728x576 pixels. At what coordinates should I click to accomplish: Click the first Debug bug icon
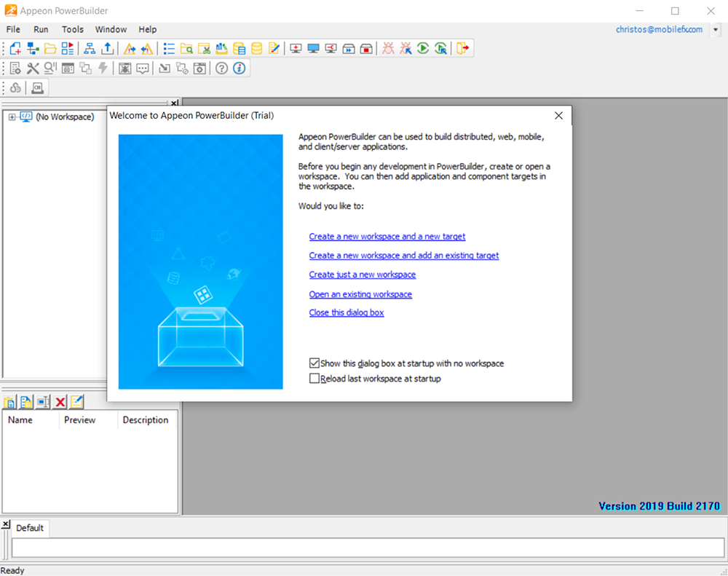[x=388, y=48]
